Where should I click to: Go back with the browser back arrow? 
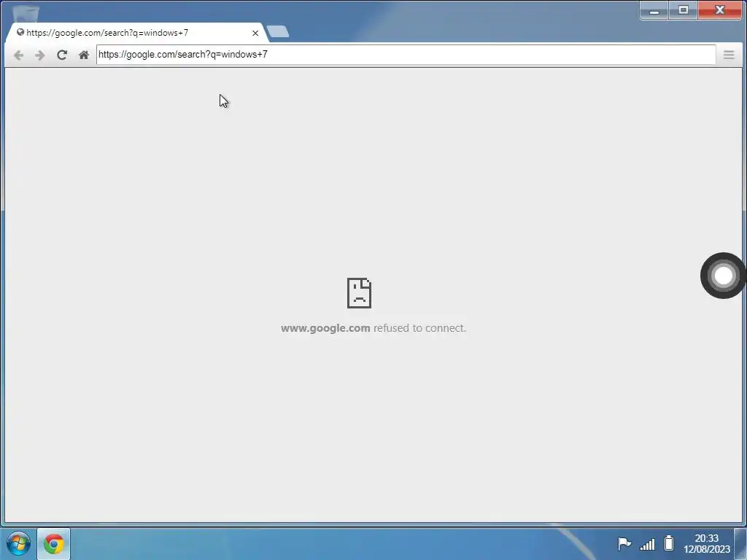click(x=18, y=55)
